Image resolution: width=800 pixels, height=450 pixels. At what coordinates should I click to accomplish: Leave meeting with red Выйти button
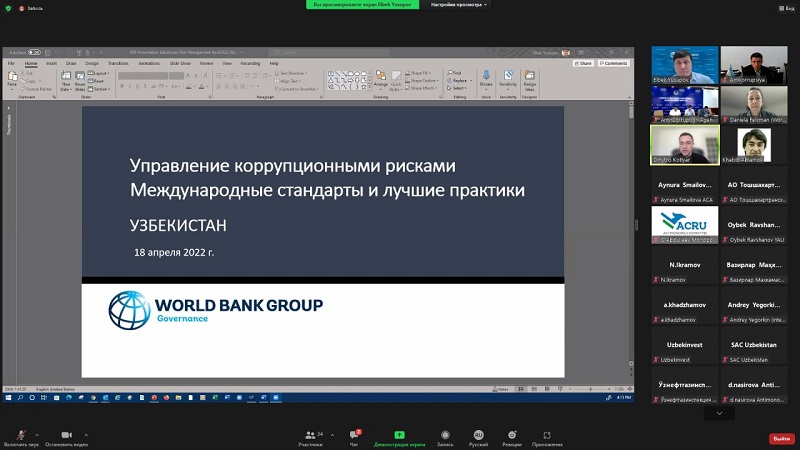pos(781,438)
